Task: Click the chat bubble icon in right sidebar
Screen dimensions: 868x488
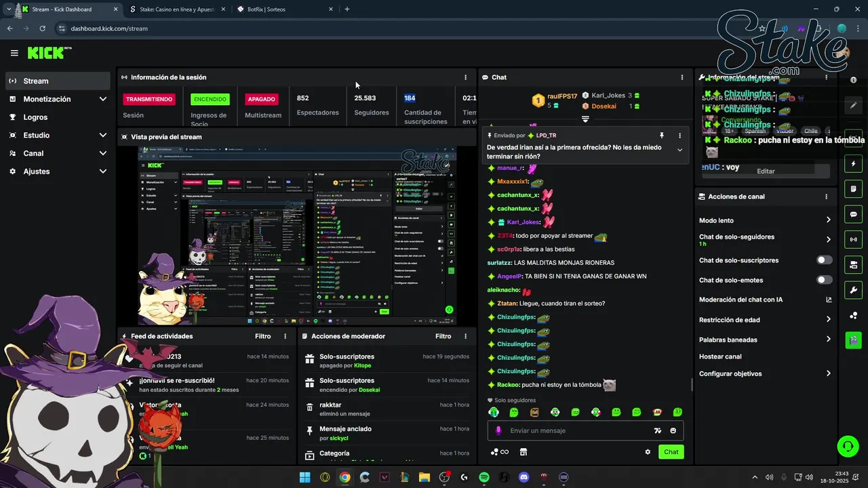Action: (x=853, y=214)
